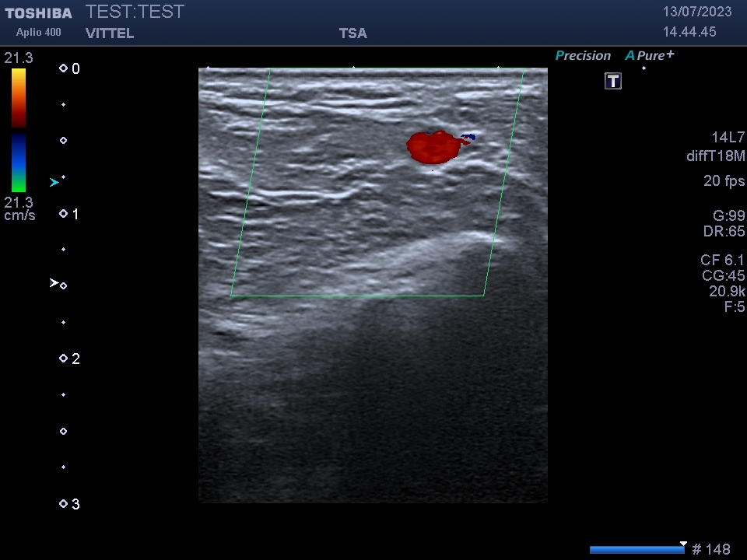The image size is (747, 560).
Task: Click the T icon below Precision
Action: [613, 81]
